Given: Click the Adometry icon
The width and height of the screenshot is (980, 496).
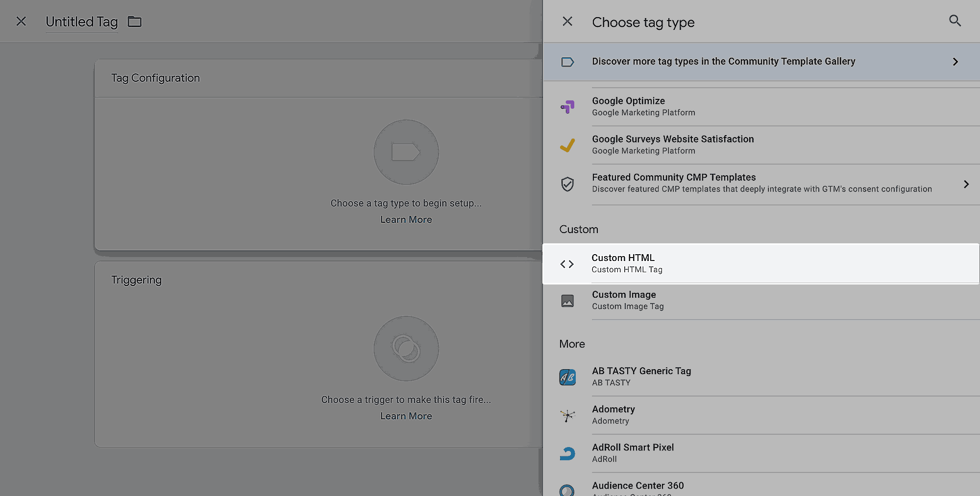Looking at the screenshot, I should click(x=567, y=415).
